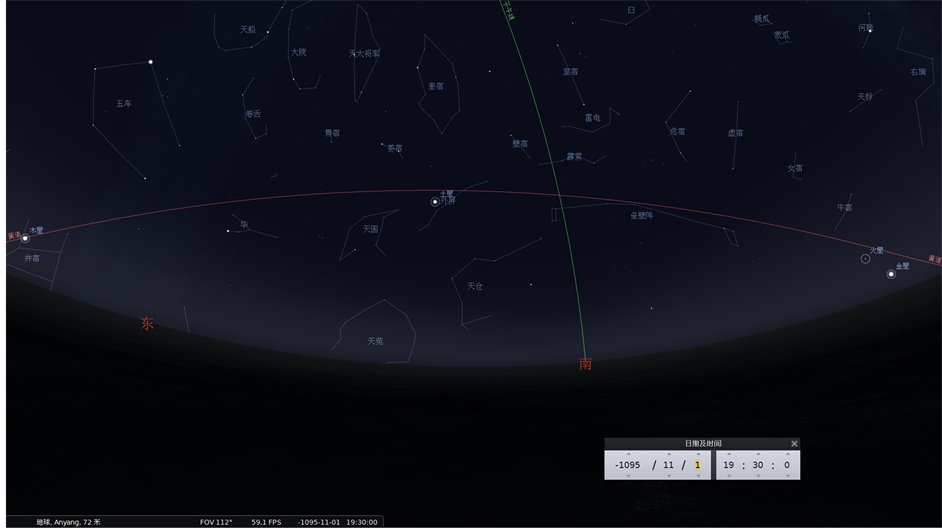Click the South (南) cardinal direction marker
Image resolution: width=942 pixels, height=528 pixels.
pyautogui.click(x=585, y=364)
